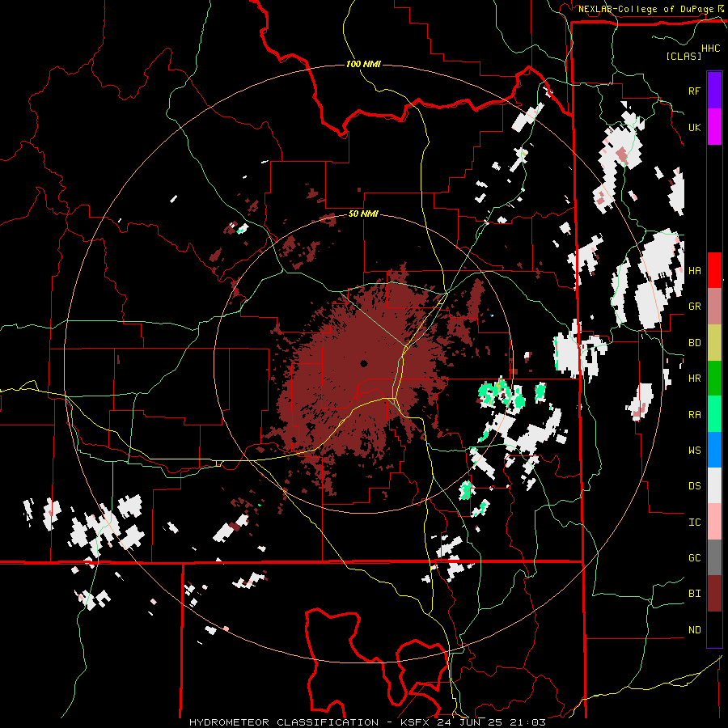
Task: Click the black radar site dot at center
Action: [x=363, y=363]
